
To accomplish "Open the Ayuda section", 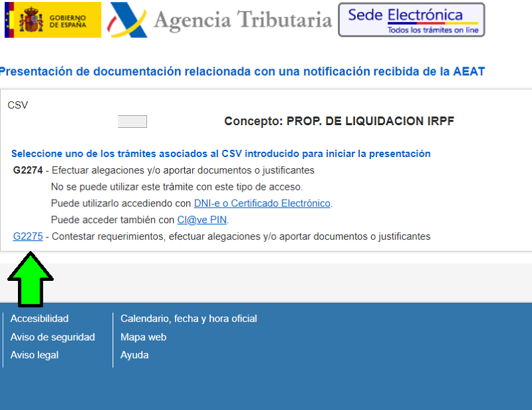I will click(x=134, y=355).
